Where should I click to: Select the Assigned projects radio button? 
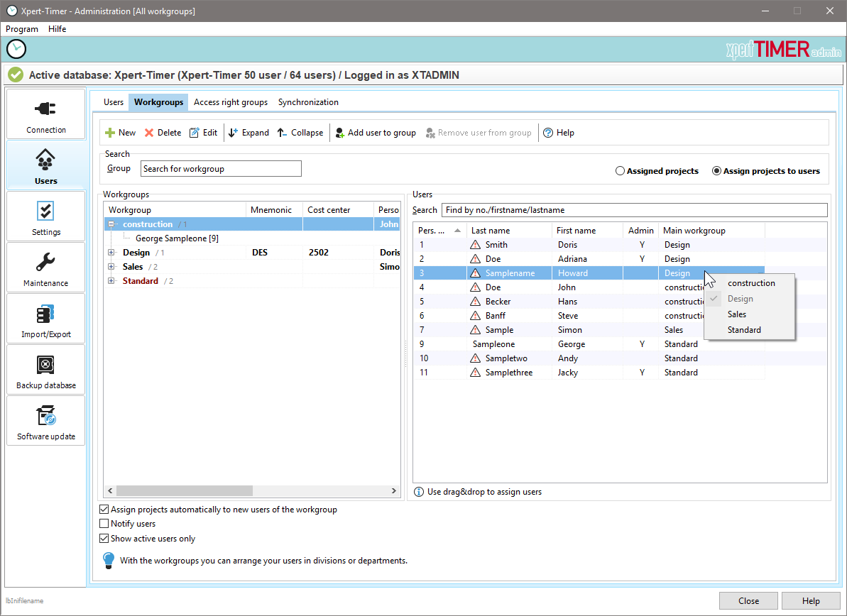click(x=620, y=171)
